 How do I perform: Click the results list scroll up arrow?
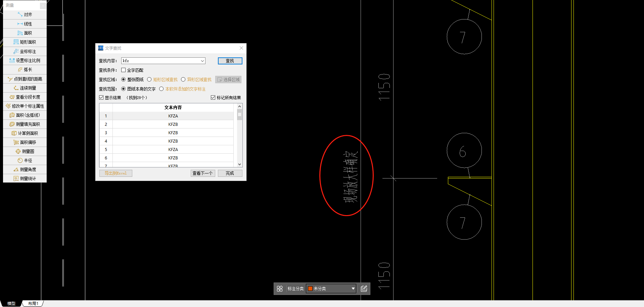[x=239, y=106]
